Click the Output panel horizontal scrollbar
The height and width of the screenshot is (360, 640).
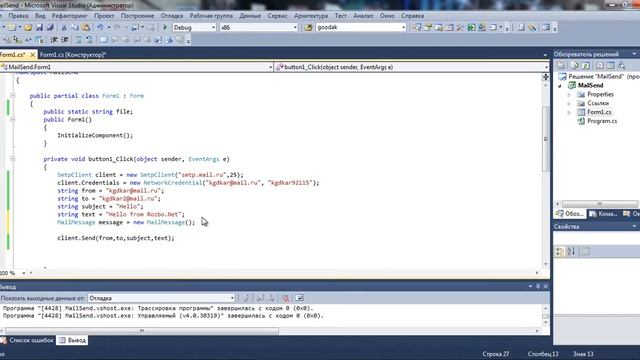click(x=142, y=331)
